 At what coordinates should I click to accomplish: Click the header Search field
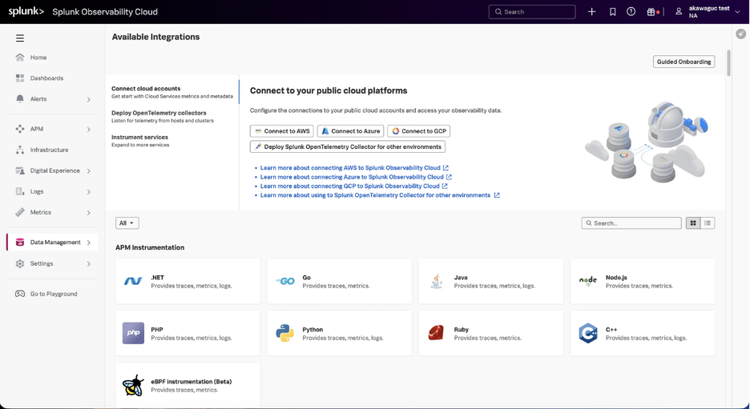tap(532, 12)
